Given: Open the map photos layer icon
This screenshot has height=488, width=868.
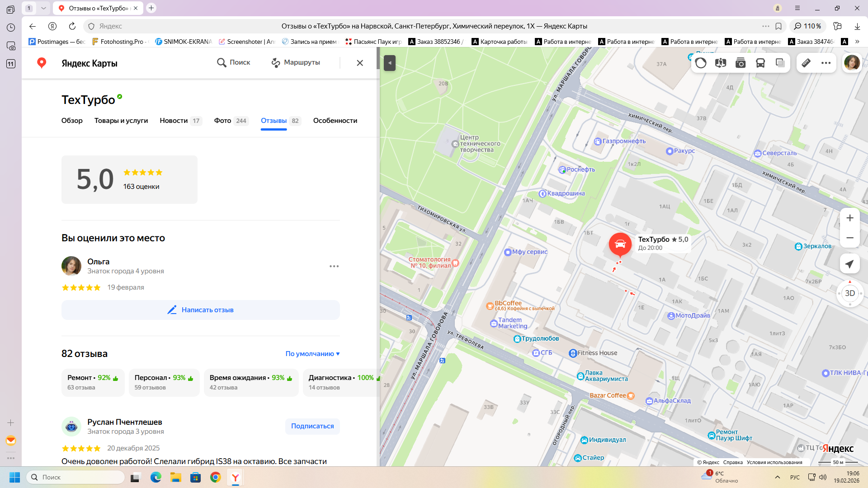Looking at the screenshot, I should 741,63.
